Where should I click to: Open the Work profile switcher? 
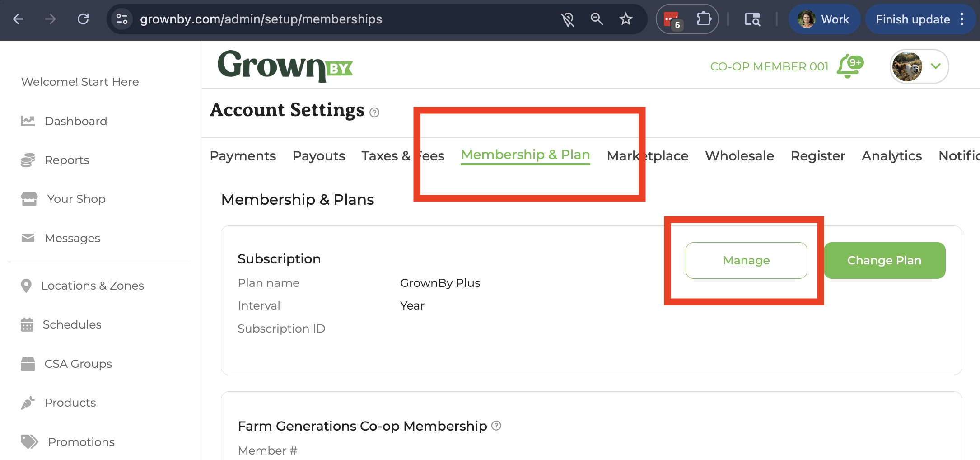tap(824, 19)
